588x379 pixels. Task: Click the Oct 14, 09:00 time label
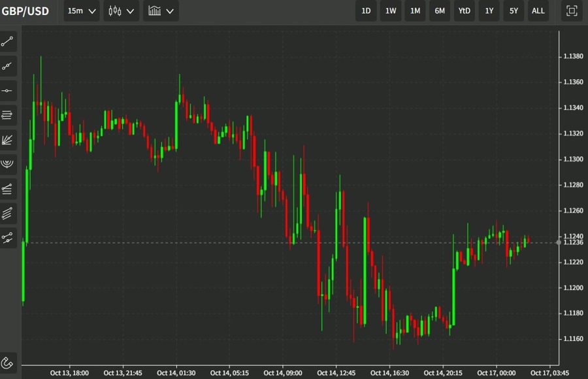pos(283,373)
